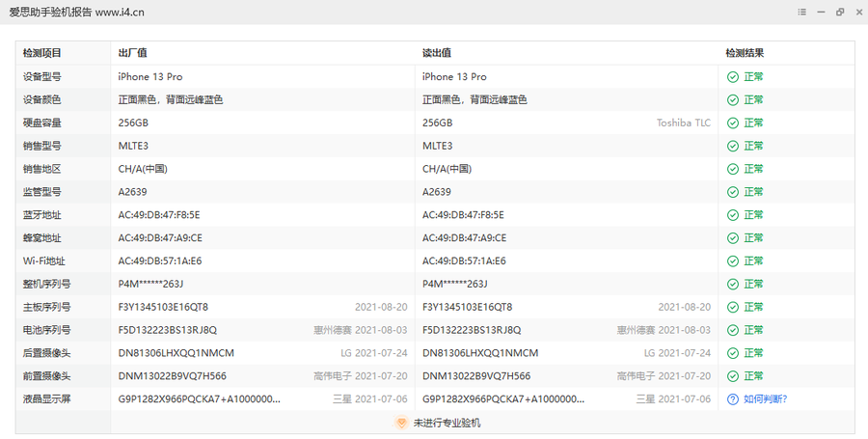Image resolution: width=868 pixels, height=439 pixels.
Task: Click the 如何判断? link for 液晶显示屏
Action: coord(772,398)
